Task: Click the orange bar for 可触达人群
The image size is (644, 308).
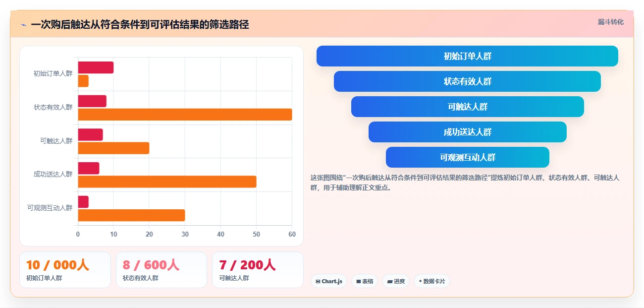Action: click(x=113, y=148)
